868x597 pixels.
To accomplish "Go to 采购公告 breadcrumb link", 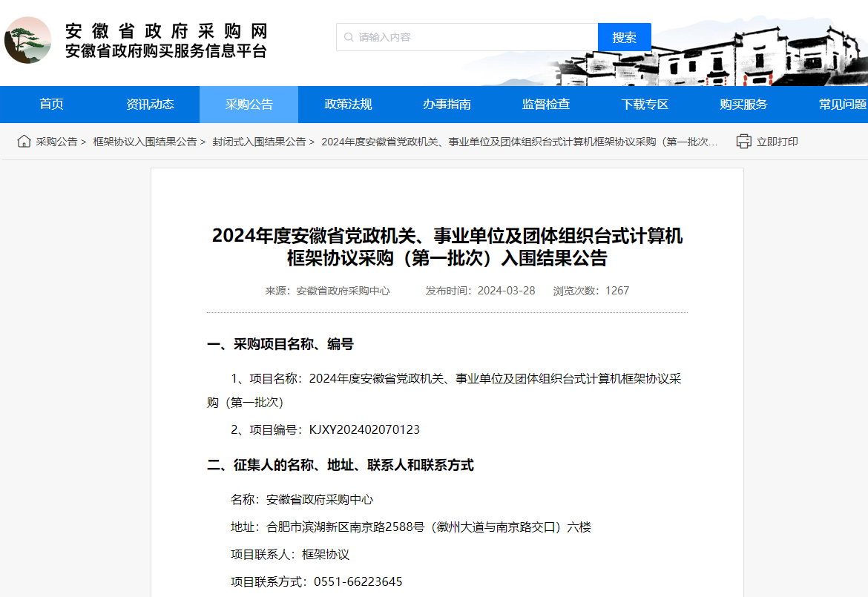I will pyautogui.click(x=56, y=142).
